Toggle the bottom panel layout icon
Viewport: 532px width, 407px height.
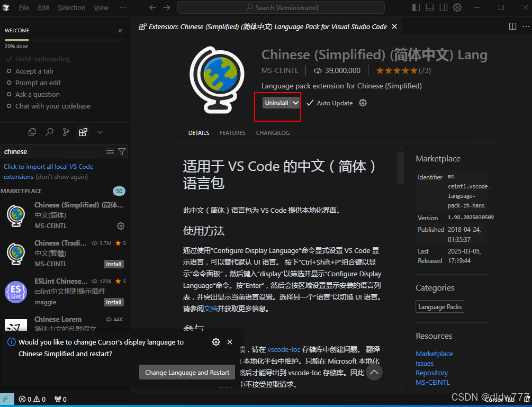pyautogui.click(x=430, y=7)
